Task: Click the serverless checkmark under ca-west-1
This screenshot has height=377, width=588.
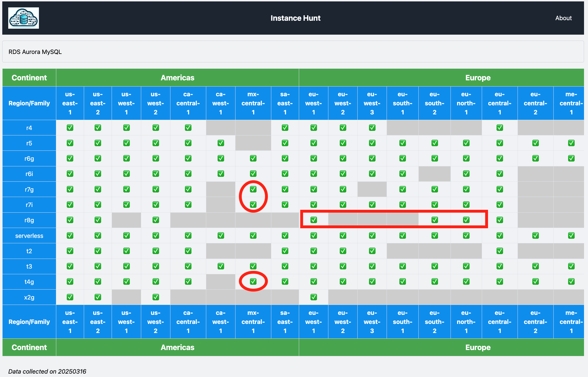Action: pyautogui.click(x=221, y=235)
